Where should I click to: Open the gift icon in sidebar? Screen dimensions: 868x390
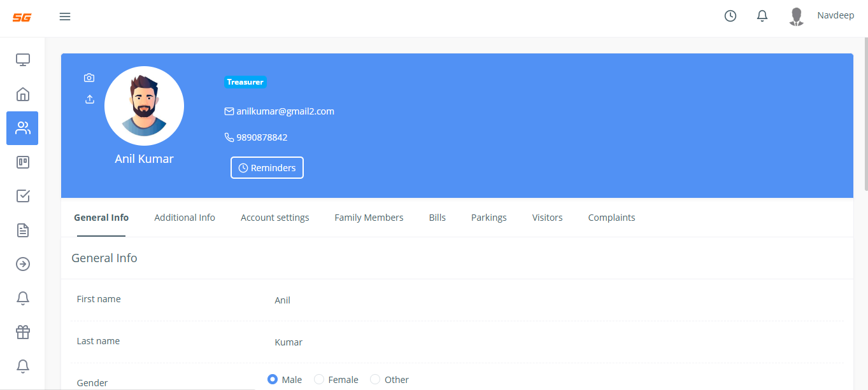tap(23, 332)
